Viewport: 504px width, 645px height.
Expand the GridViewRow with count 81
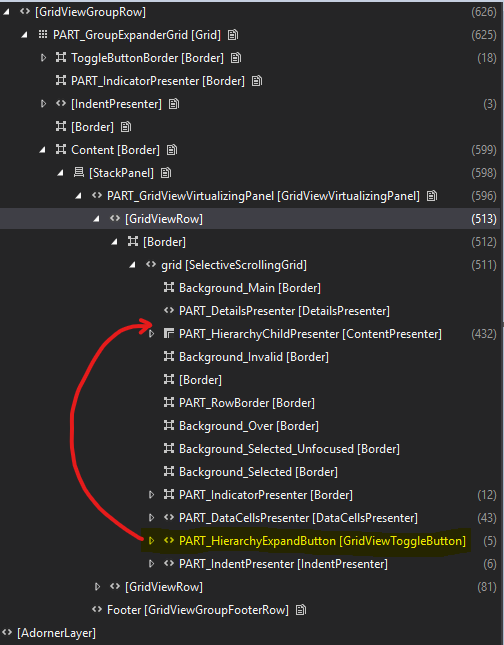97,587
